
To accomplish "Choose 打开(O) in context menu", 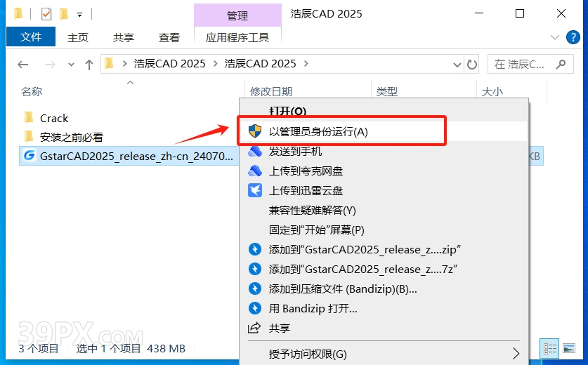I will pos(287,111).
